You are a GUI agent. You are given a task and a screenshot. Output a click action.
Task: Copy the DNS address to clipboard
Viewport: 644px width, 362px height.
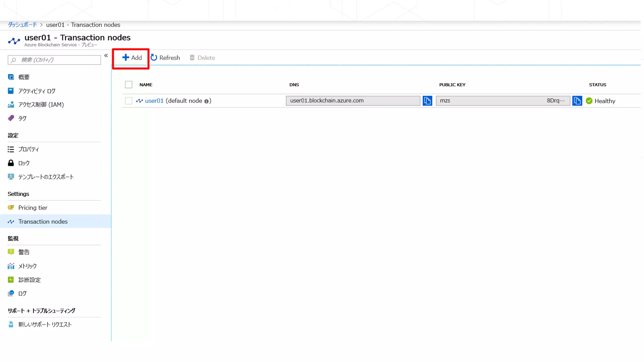coord(427,101)
